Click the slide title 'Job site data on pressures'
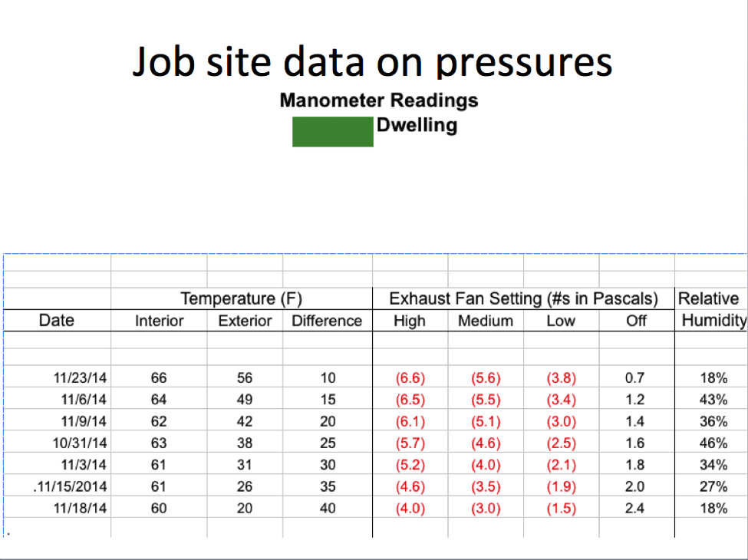Image resolution: width=748 pixels, height=560 pixels. (373, 61)
